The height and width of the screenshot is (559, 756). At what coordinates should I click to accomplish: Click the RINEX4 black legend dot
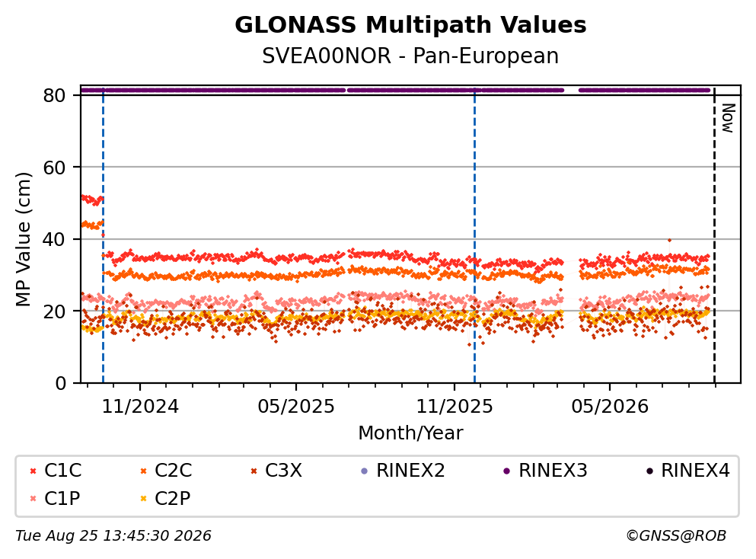coord(649,471)
